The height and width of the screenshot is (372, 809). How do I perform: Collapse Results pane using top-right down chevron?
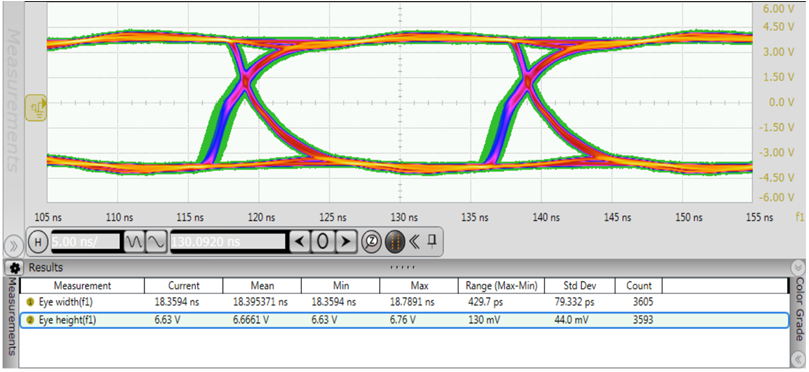[798, 268]
